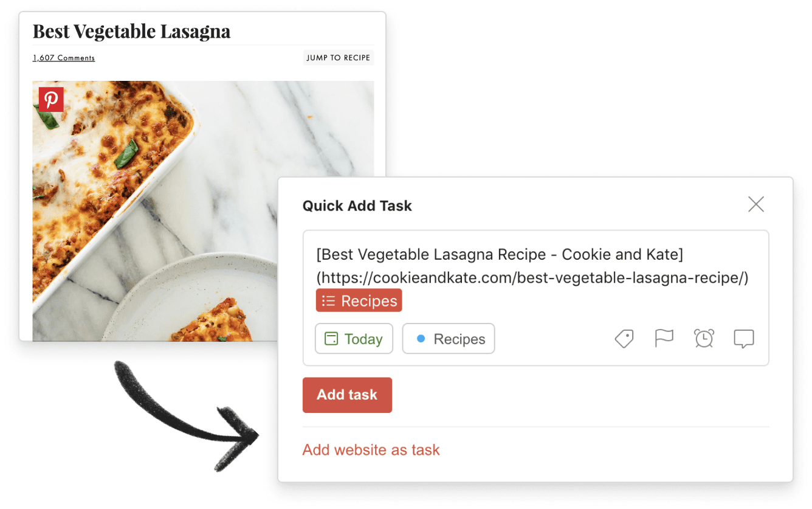Open the Today due date picker
Screen dimensions: 812x509
pos(354,339)
